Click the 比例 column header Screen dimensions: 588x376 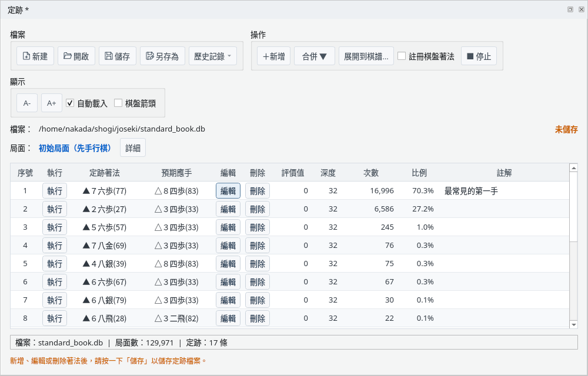pos(419,173)
